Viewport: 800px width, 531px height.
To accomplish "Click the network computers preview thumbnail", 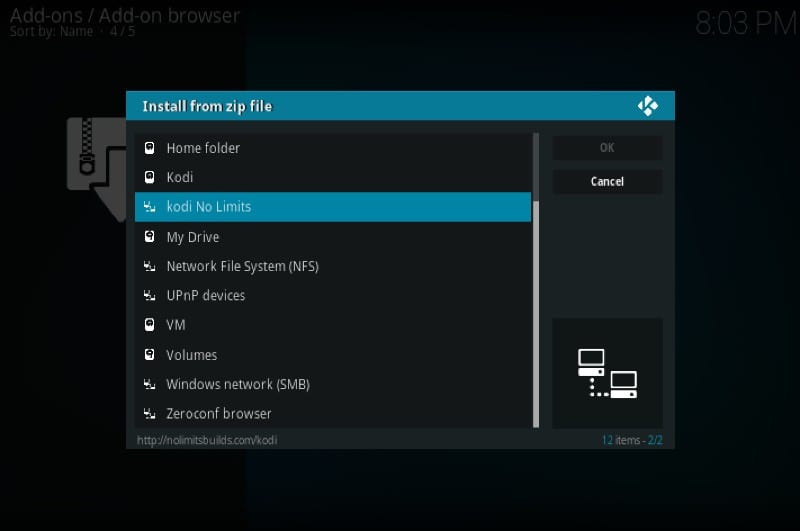I will pyautogui.click(x=607, y=373).
